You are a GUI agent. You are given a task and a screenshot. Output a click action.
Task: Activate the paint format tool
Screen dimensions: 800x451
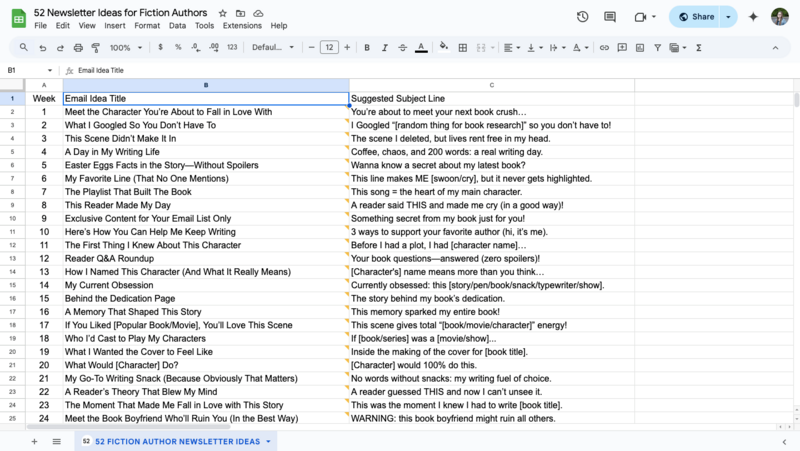pyautogui.click(x=95, y=47)
